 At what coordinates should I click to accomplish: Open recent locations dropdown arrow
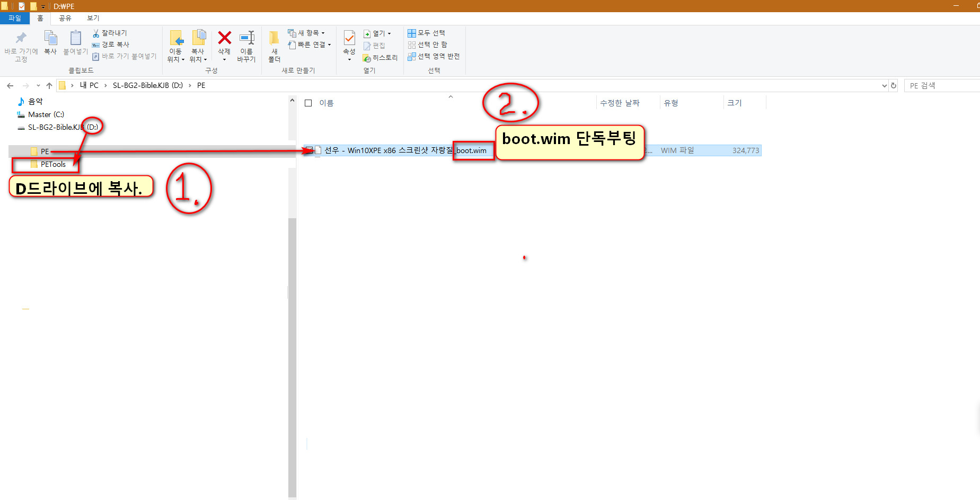[38, 85]
